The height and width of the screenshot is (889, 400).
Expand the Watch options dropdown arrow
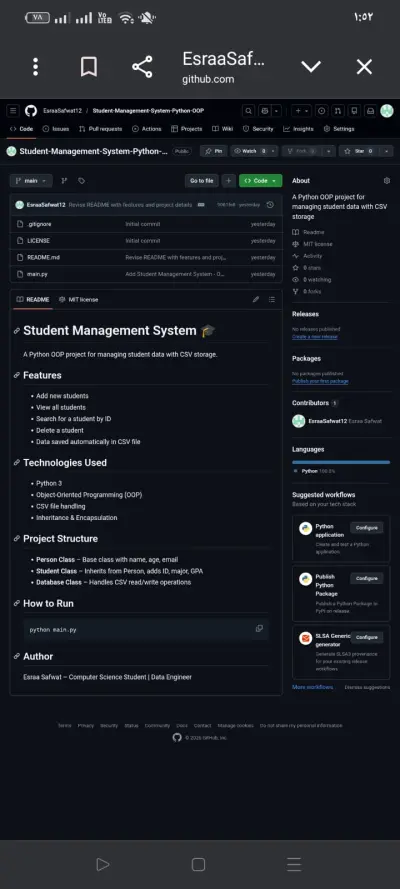pos(273,151)
